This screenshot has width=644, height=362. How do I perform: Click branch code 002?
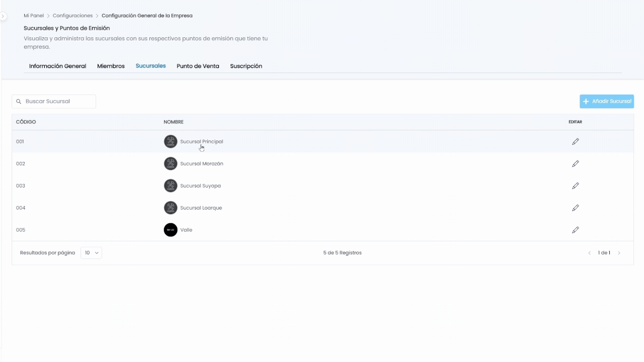[21, 164]
